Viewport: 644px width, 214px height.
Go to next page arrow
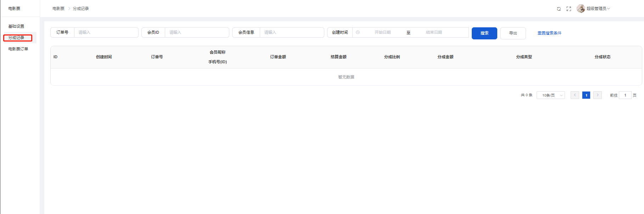[x=597, y=95]
